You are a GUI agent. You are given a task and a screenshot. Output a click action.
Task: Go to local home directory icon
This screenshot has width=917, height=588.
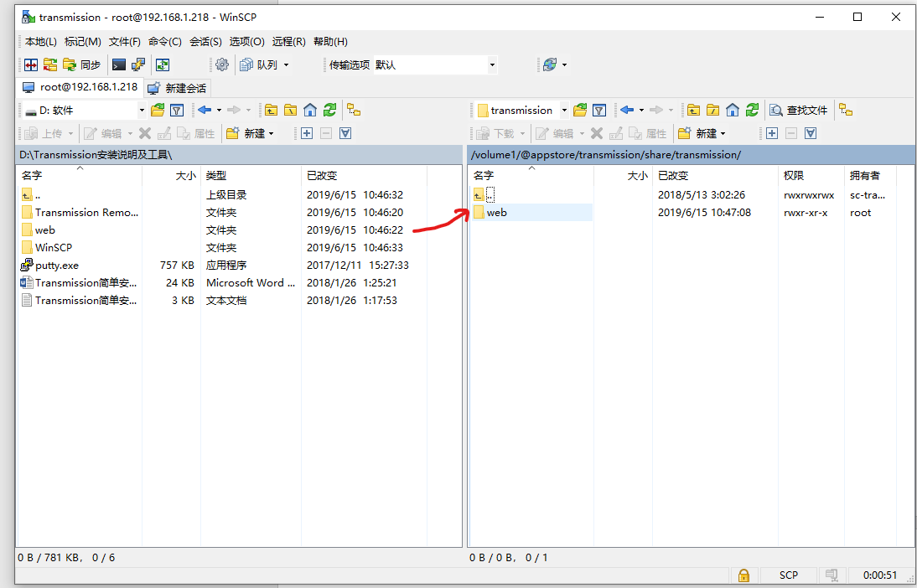(310, 110)
